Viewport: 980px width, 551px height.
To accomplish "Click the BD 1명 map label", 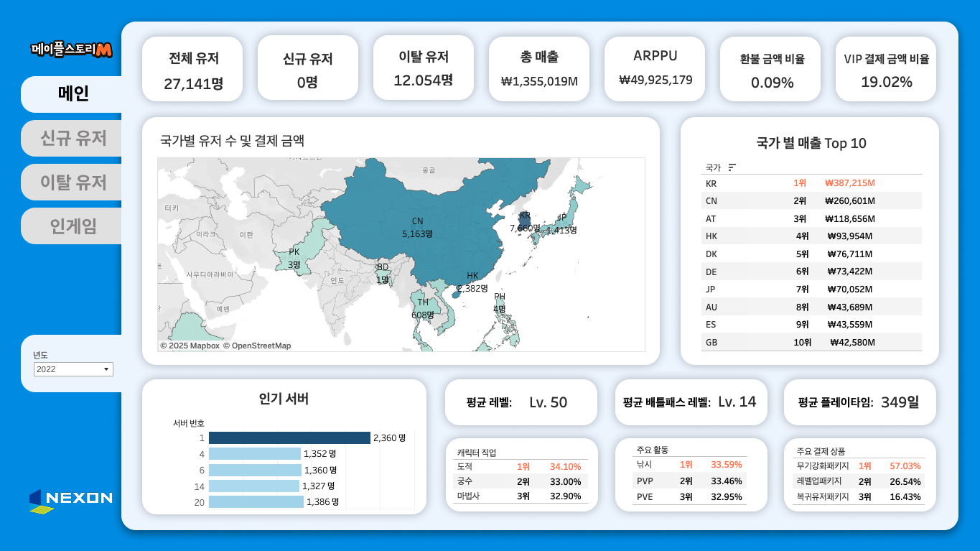I will click(x=383, y=273).
